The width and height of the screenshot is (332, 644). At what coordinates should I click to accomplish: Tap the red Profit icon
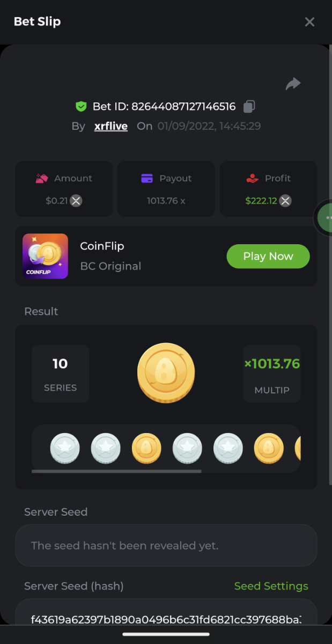tap(252, 178)
